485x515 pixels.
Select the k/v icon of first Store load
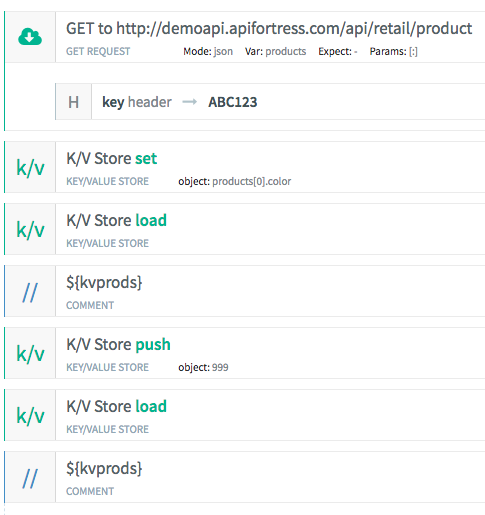[30, 229]
